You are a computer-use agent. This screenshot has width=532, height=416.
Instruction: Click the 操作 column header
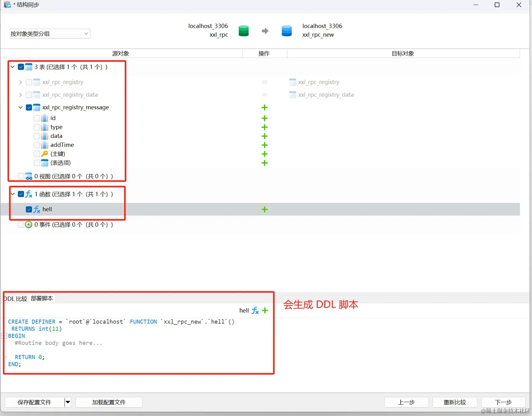264,54
